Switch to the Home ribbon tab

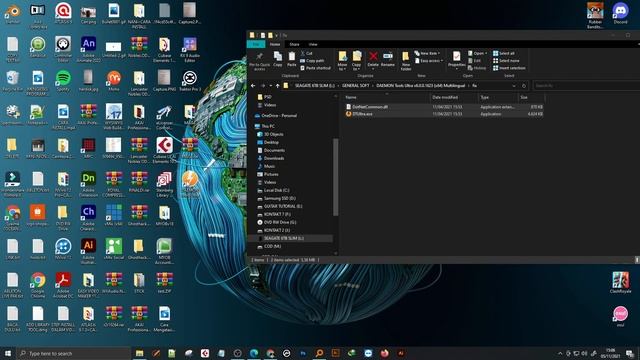click(x=275, y=44)
